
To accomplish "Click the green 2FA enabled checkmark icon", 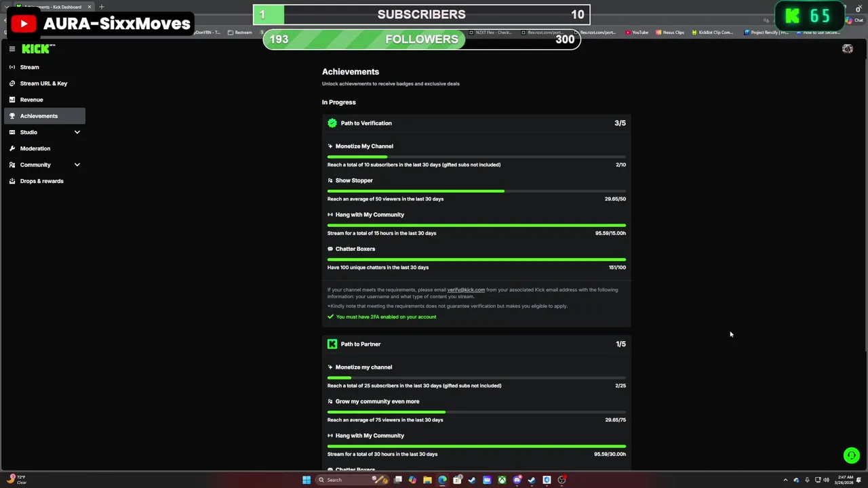I will [x=330, y=317].
